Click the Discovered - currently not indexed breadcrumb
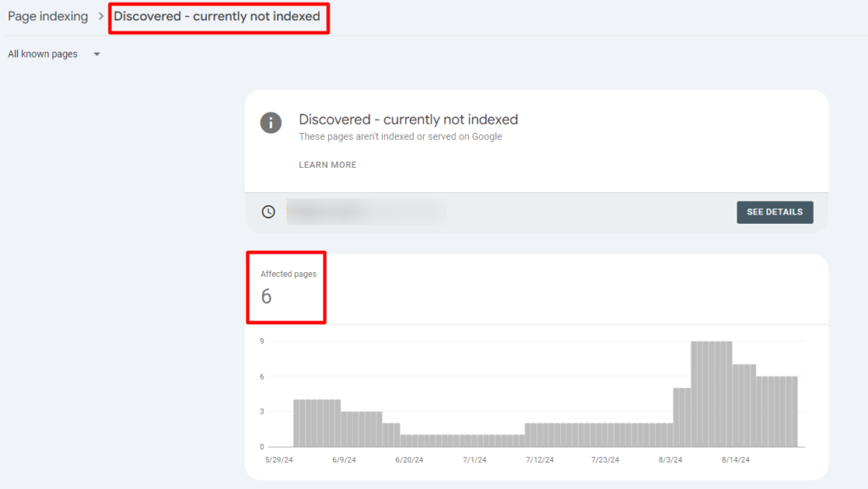The height and width of the screenshot is (489, 868). pos(217,17)
